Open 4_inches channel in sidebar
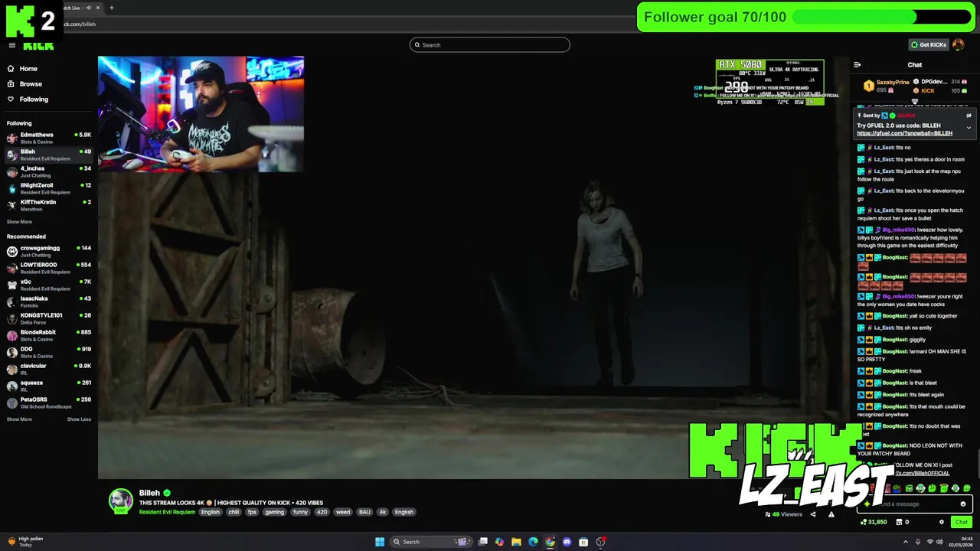The image size is (980, 551). click(48, 171)
